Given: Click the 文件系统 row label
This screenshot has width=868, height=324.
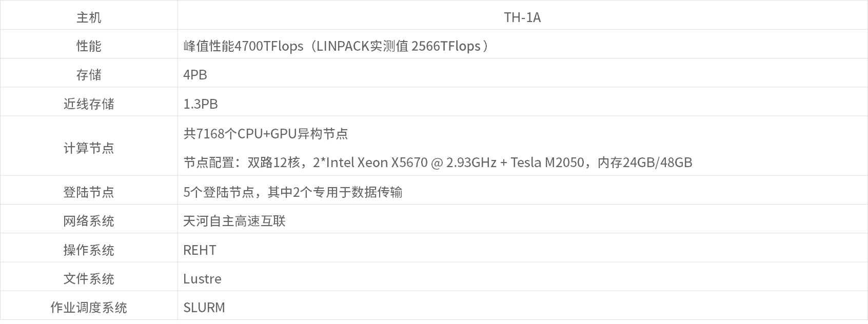Looking at the screenshot, I should click(89, 279).
